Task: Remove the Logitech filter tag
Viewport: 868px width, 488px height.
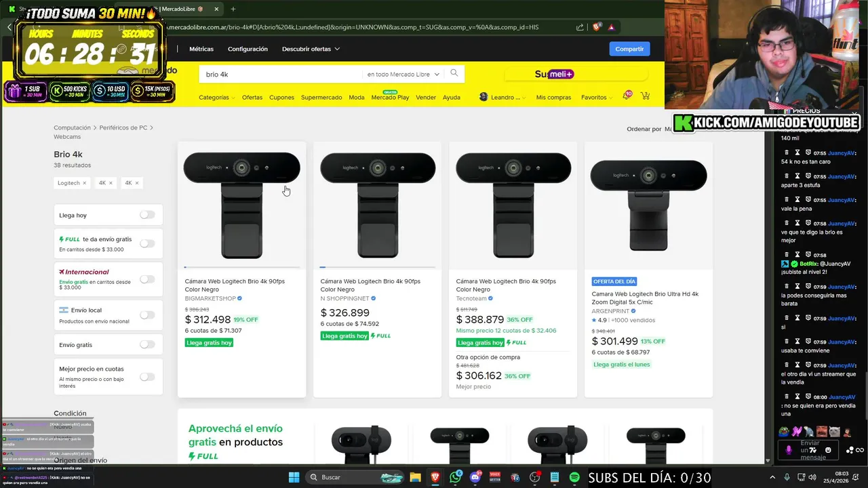Action: 84,183
